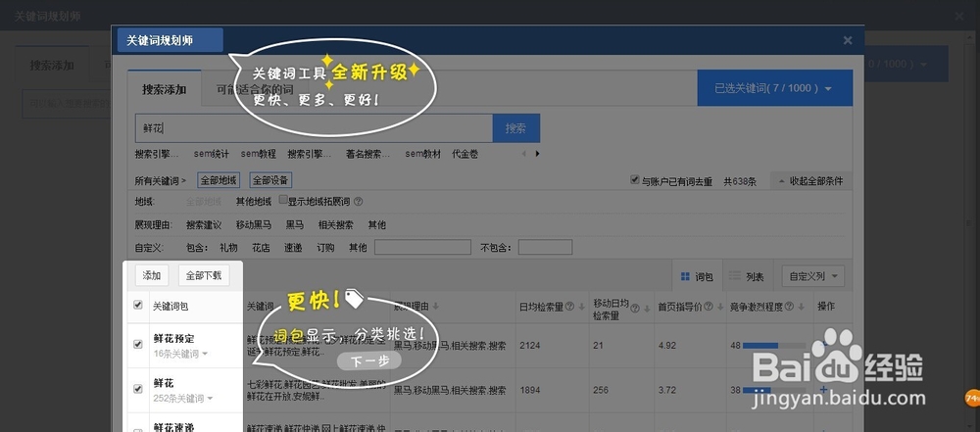The width and height of the screenshot is (980, 432).
Task: Uncheck the 鲜花预定 keyword pack checkbox
Action: [138, 344]
